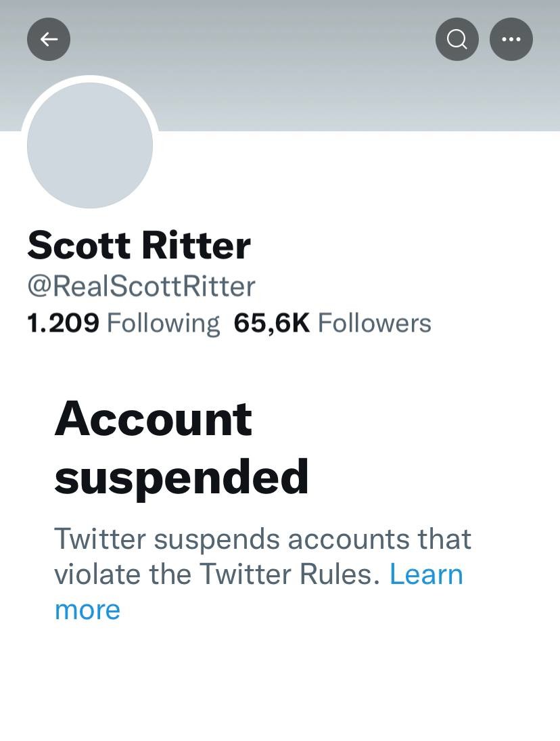Click the "Twitter suspends accounts that" text line
The height and width of the screenshot is (741, 560).
pyautogui.click(x=262, y=539)
